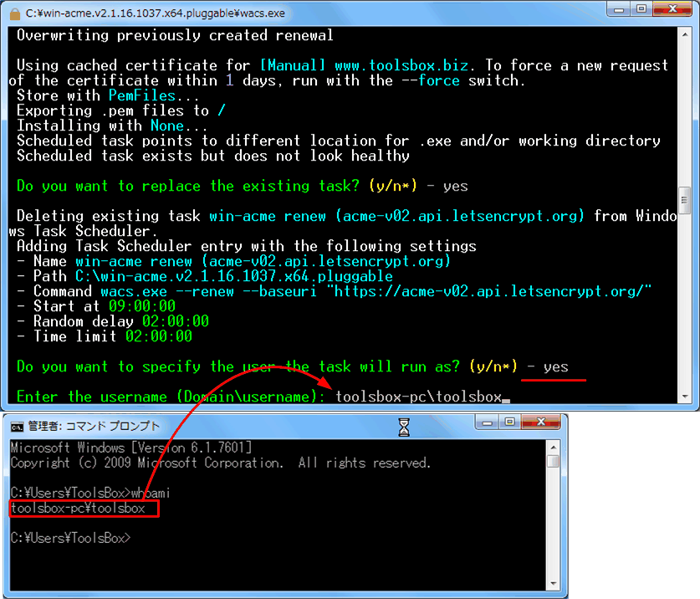700x599 pixels.
Task: Click the last 'C:¥Users¥ToolsBox>' prompt line
Action: coord(70,538)
